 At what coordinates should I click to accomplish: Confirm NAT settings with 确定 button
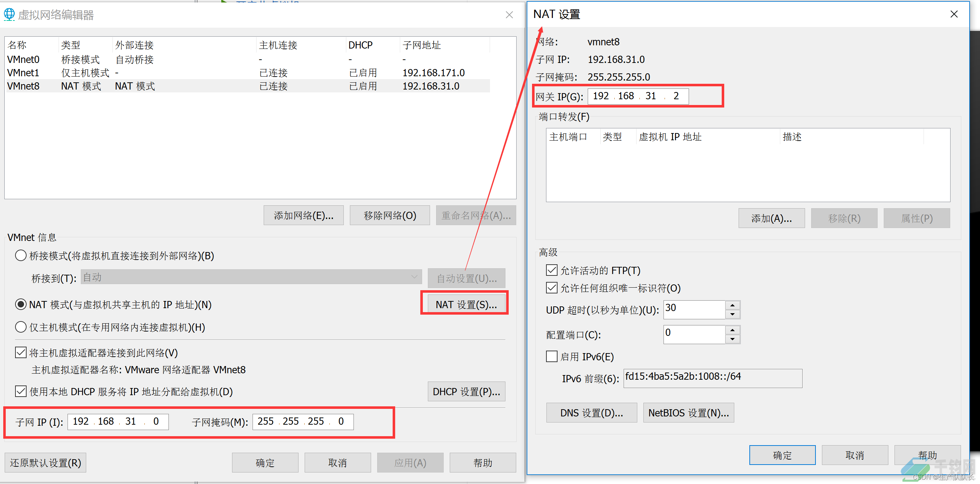click(x=782, y=455)
